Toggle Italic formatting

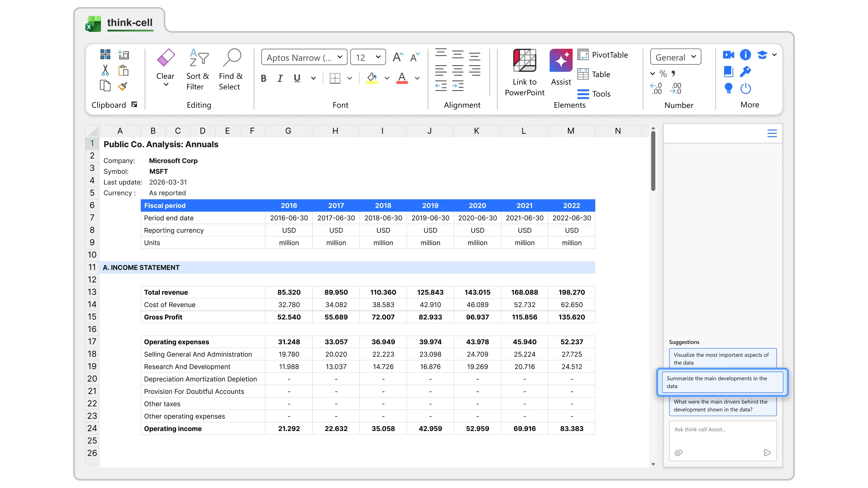coord(280,78)
